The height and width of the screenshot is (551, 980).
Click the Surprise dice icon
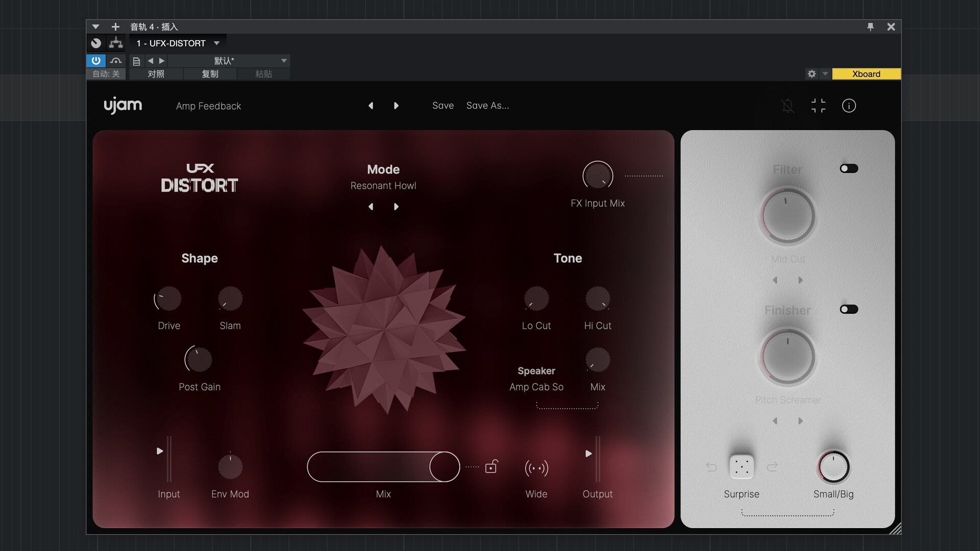tap(742, 466)
